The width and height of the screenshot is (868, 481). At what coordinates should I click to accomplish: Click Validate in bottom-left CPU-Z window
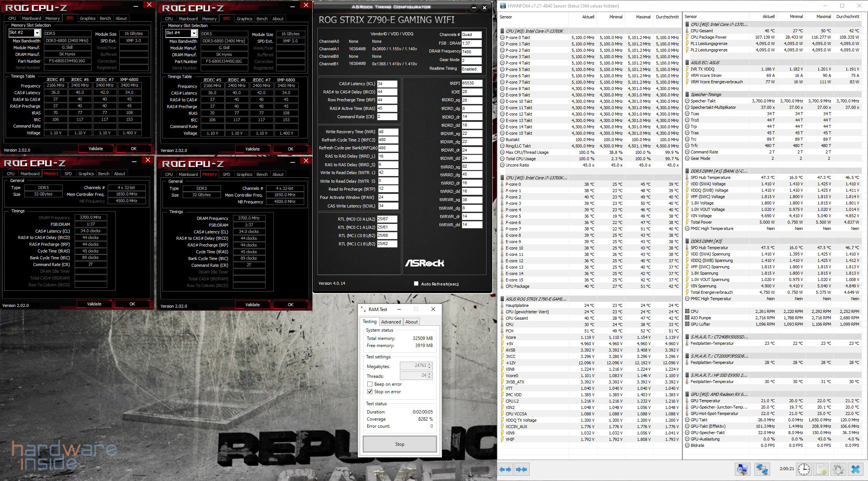(94, 304)
